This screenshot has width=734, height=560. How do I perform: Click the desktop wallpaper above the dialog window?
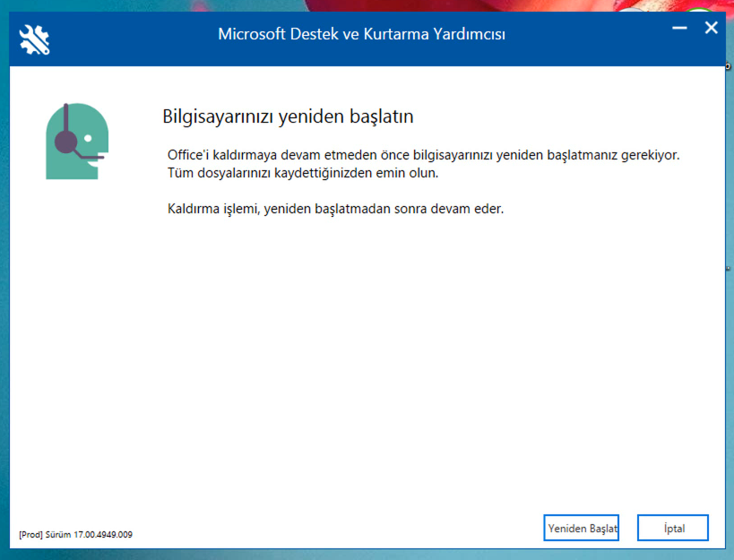pos(269,4)
